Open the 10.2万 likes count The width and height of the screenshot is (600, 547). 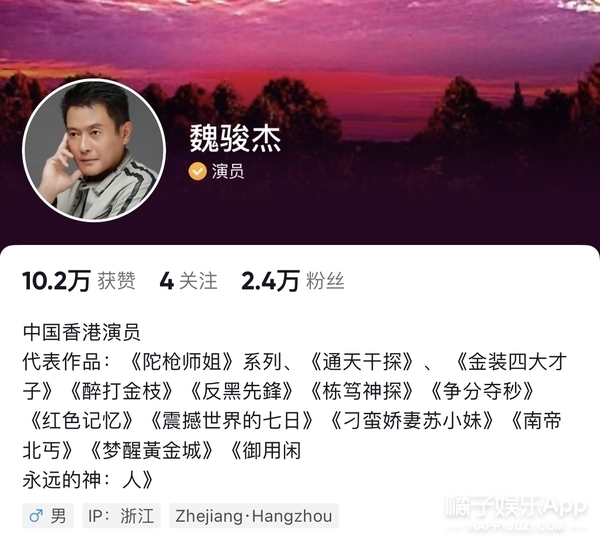56,281
